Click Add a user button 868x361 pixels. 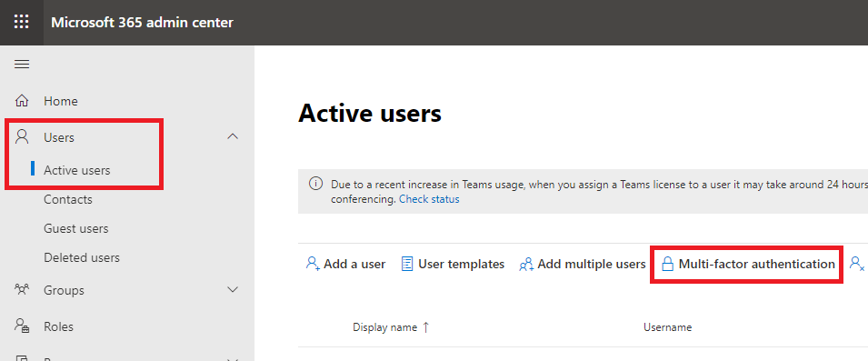pos(346,264)
